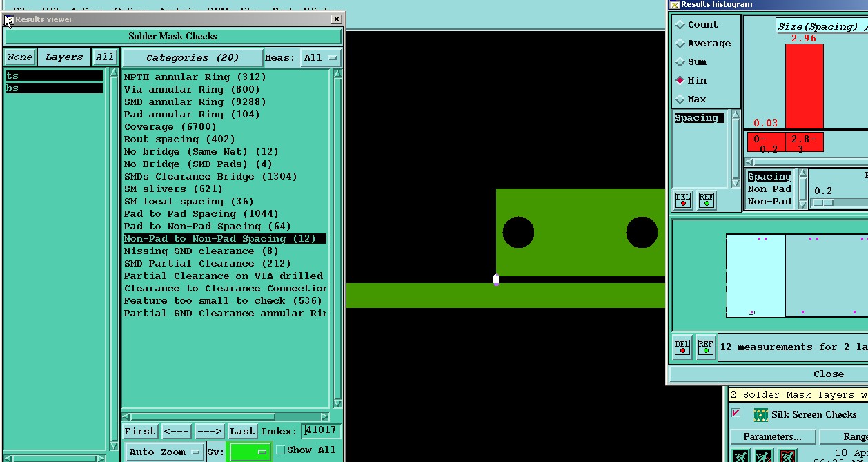Go to next result with right arrow
868x462 pixels.
[209, 431]
